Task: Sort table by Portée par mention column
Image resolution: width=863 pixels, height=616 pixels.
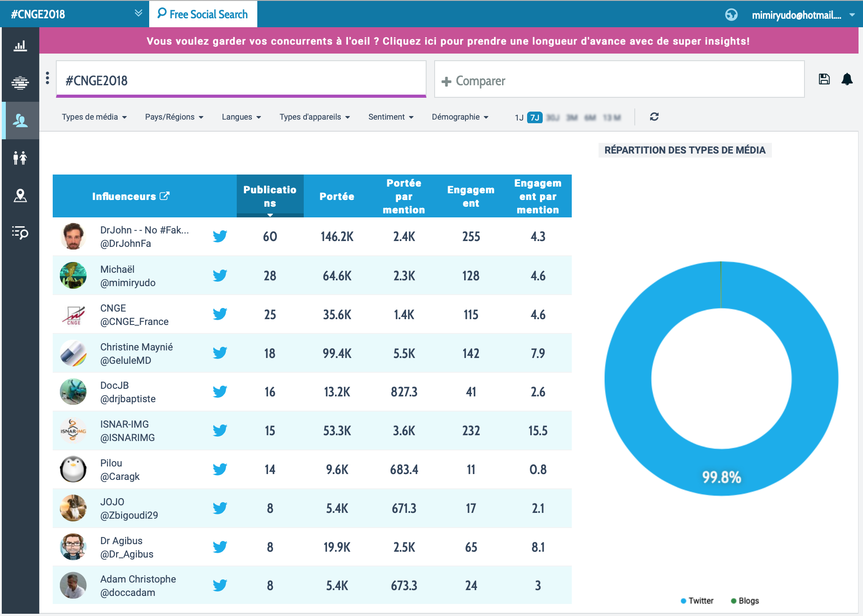Action: pos(404,196)
